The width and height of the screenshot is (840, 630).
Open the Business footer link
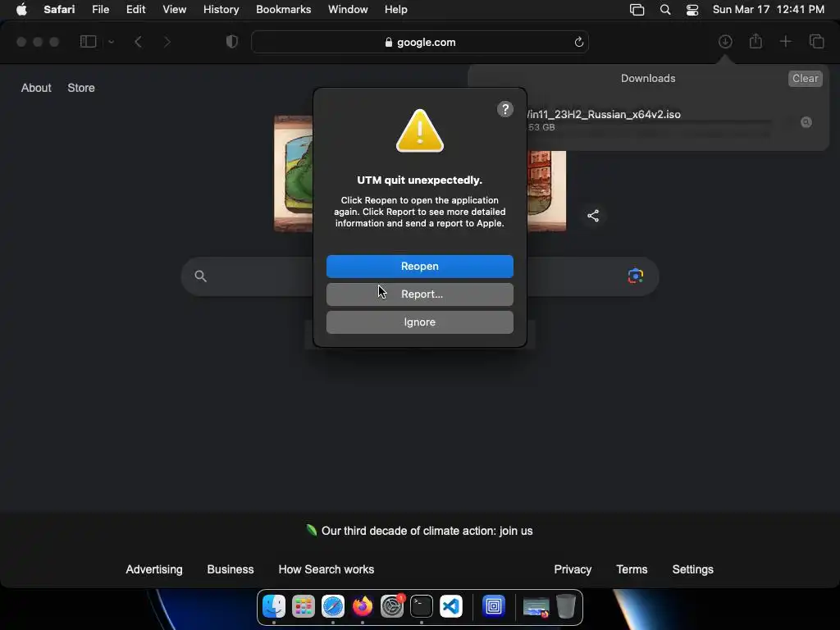[x=231, y=569]
